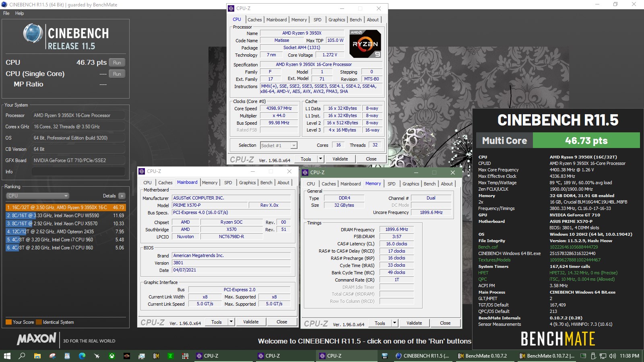644x362 pixels.
Task: Open Tools dropdown arrow in Memory CPU-Z window
Action: (x=395, y=323)
